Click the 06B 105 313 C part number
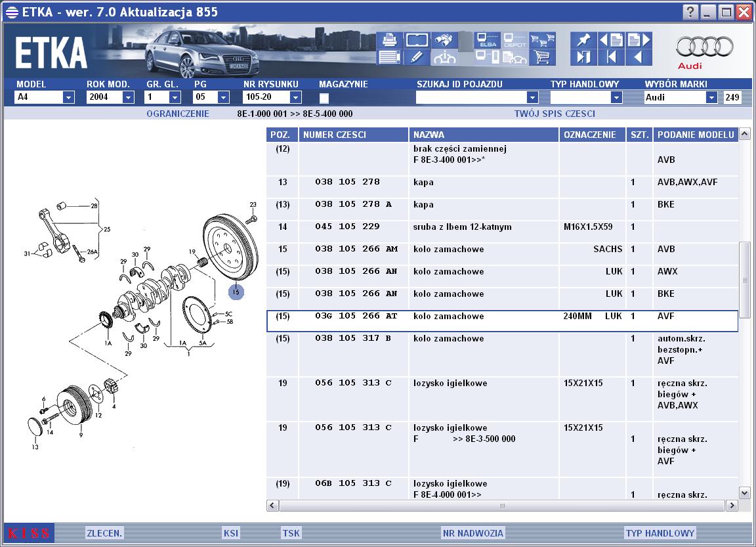This screenshot has width=756, height=547. click(x=354, y=483)
